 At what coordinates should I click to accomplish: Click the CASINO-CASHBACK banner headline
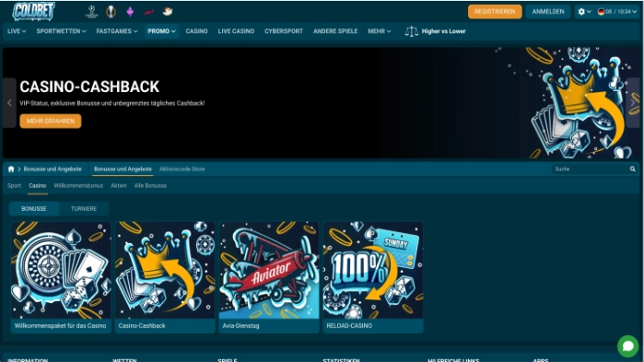click(89, 87)
